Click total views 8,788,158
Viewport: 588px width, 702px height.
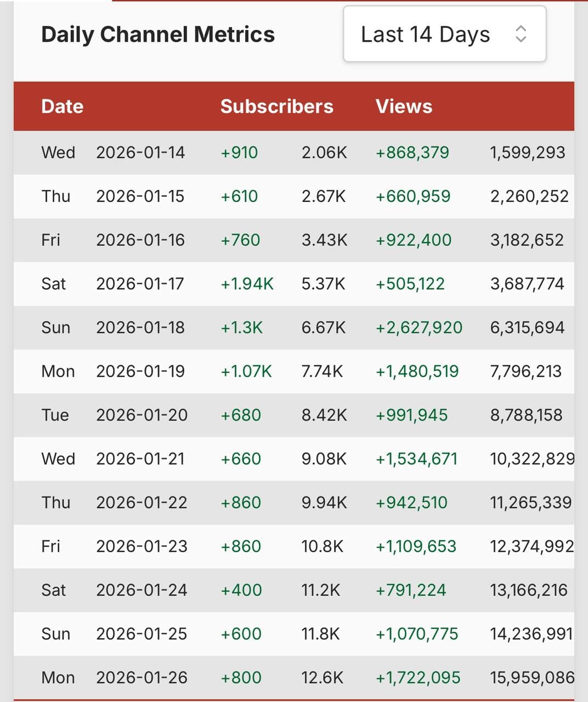(x=526, y=415)
